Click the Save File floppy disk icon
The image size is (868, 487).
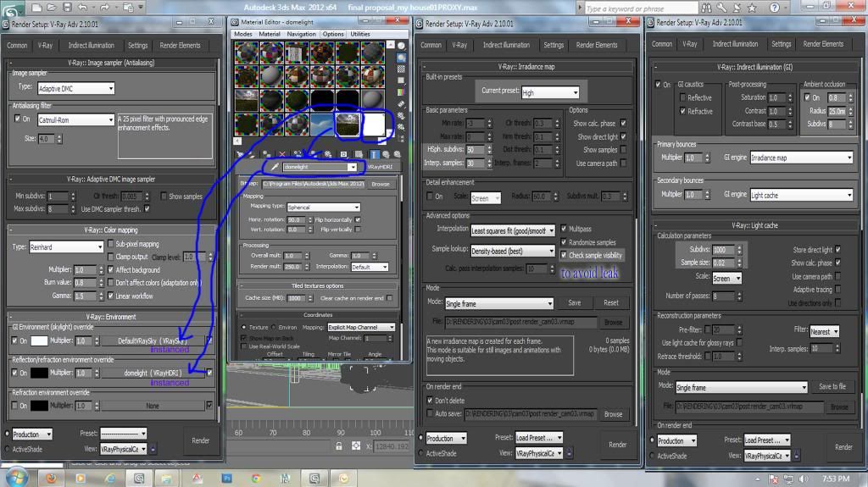[67, 7]
